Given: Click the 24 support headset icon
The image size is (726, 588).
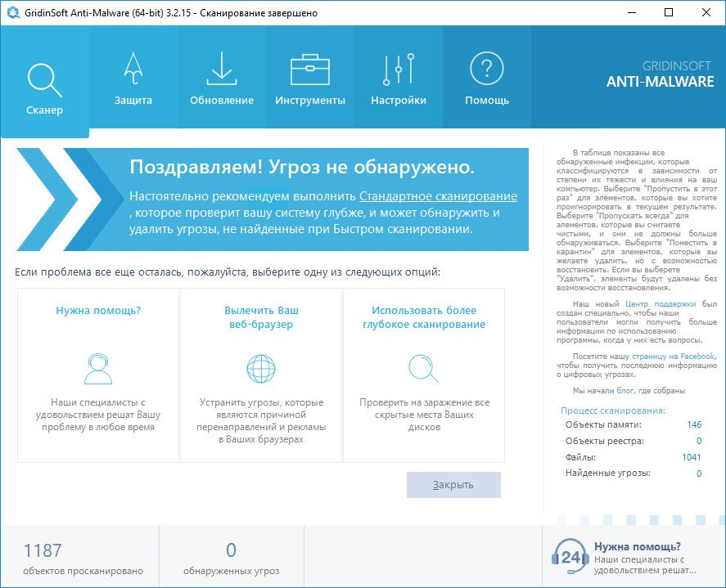Looking at the screenshot, I should click(570, 557).
